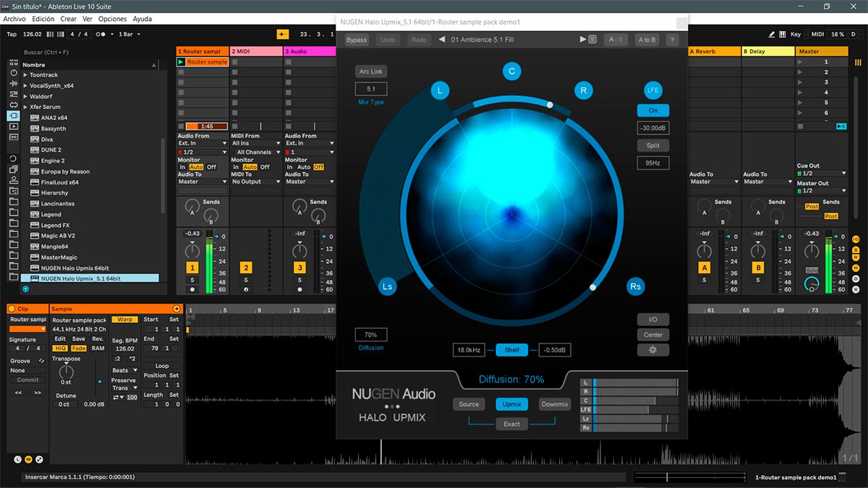This screenshot has width=868, height=488.
Task: Toggle the computer MIDI keyboard icon
Action: pos(783,34)
